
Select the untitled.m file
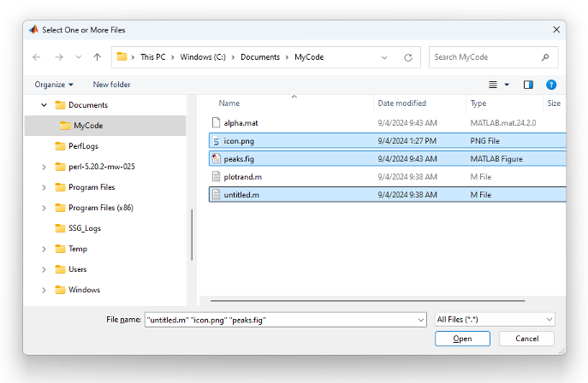pos(387,195)
